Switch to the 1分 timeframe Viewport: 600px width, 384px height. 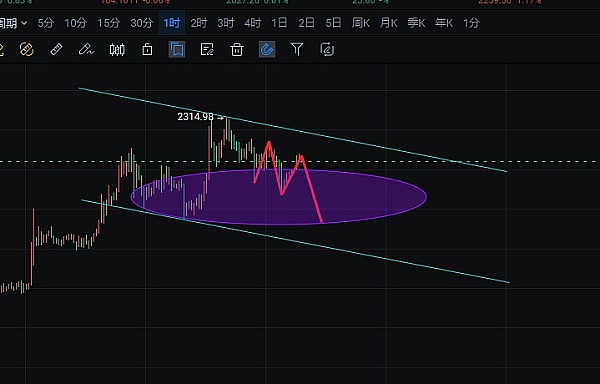(x=471, y=23)
